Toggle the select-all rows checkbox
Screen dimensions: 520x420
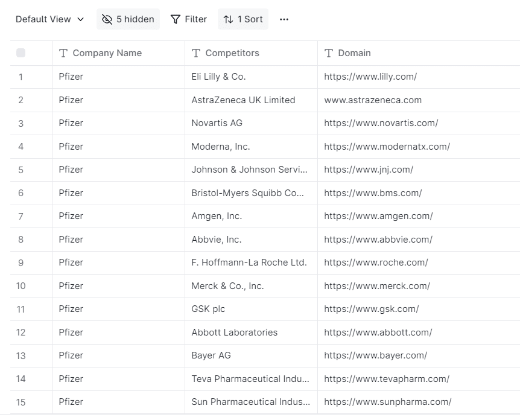tap(21, 52)
